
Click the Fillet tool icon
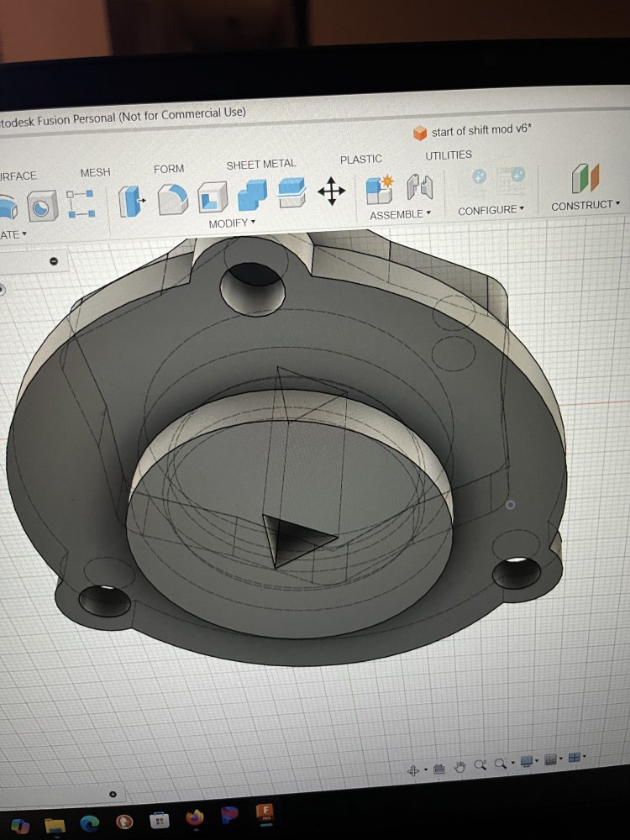pos(172,199)
